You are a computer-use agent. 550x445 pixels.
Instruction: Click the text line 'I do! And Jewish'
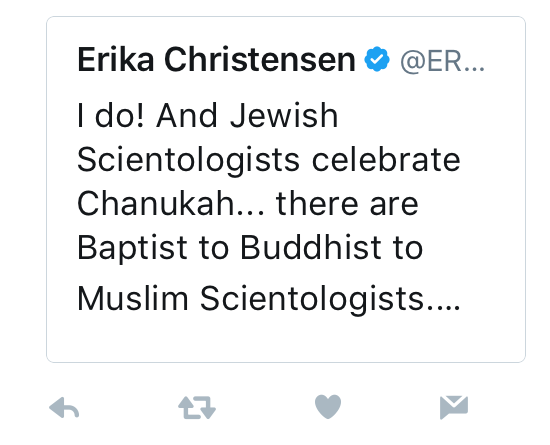(208, 115)
